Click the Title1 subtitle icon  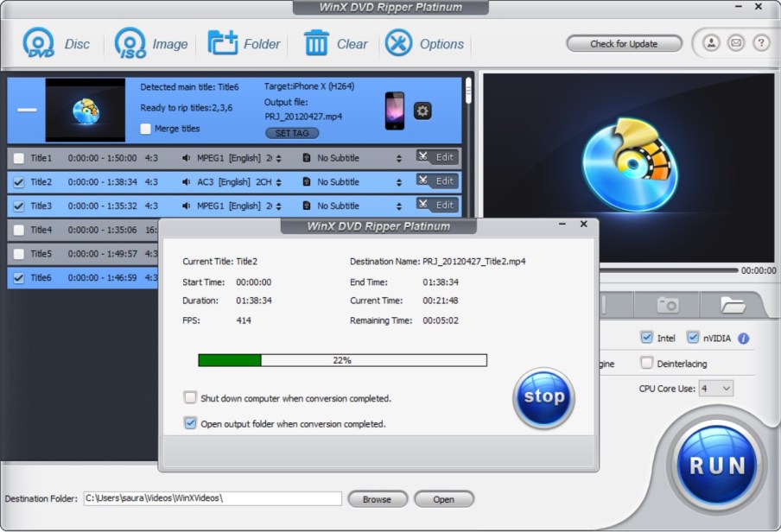(307, 158)
